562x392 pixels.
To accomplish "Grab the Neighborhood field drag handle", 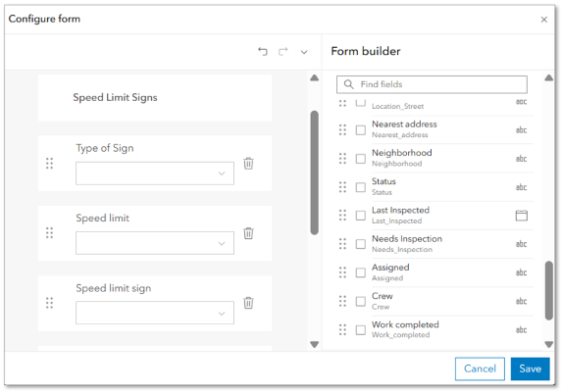I will point(342,158).
